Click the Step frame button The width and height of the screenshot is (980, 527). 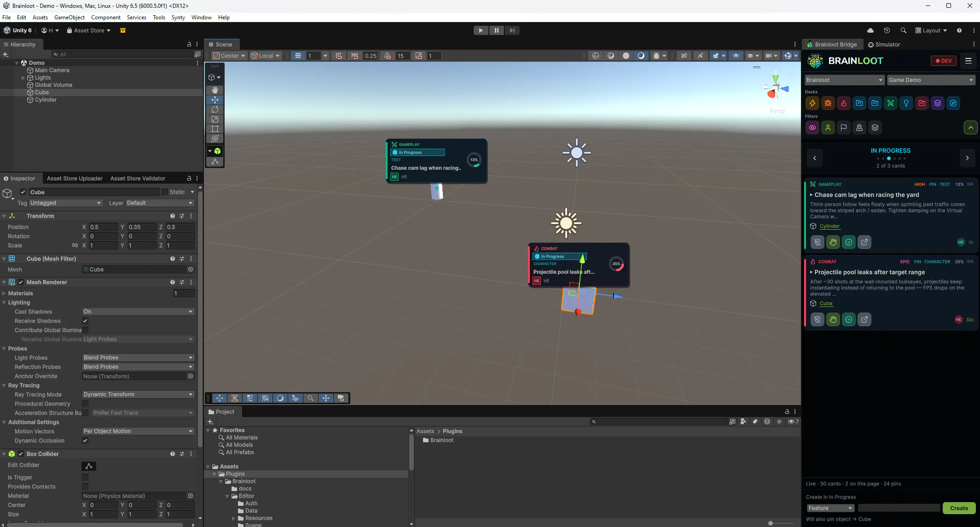(512, 30)
